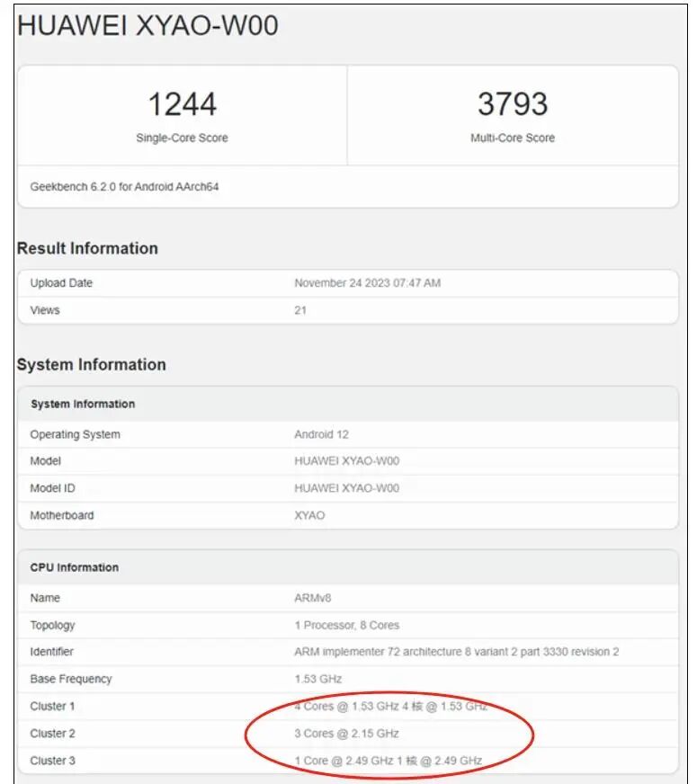The image size is (697, 784).
Task: Click the Views label
Action: tap(45, 310)
